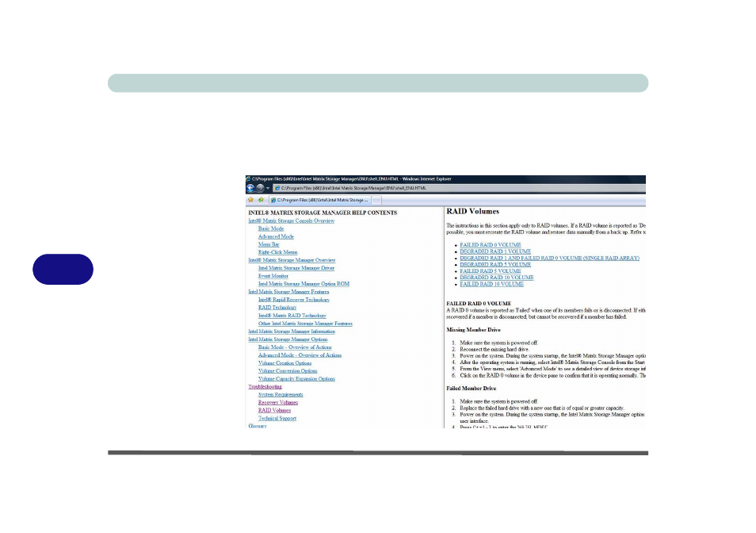This screenshot has width=756, height=533.
Task: Open a new blank browser tab
Action: (x=377, y=200)
